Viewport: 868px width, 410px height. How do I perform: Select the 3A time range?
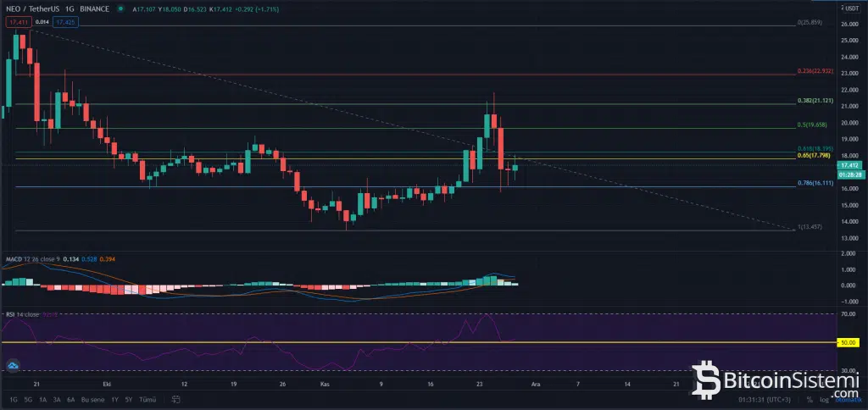coord(57,400)
